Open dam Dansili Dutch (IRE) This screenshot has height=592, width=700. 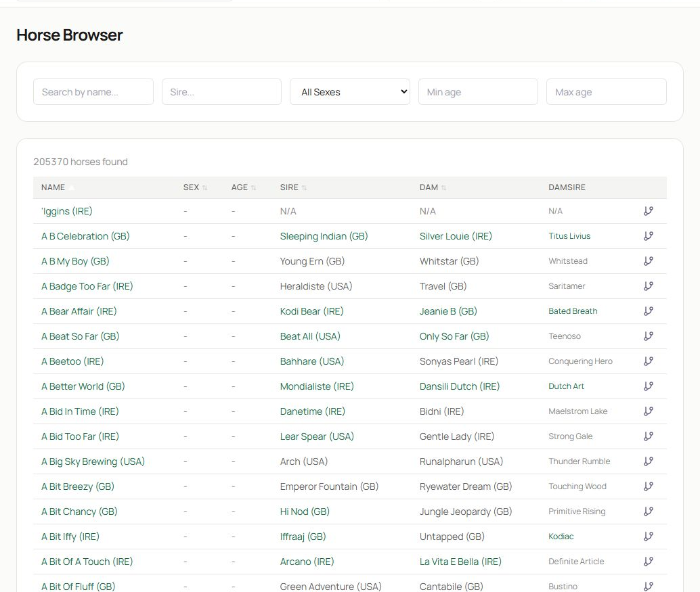(x=460, y=386)
